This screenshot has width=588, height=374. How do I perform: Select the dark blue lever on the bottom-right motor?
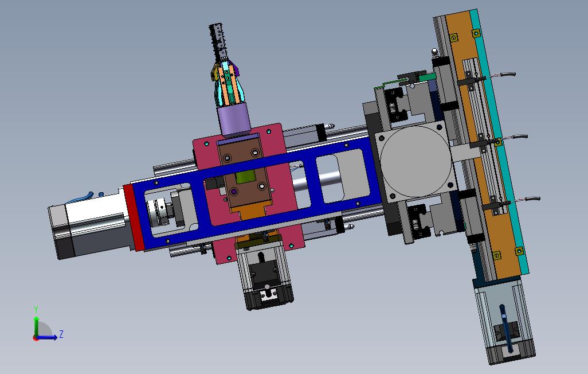[x=505, y=329]
